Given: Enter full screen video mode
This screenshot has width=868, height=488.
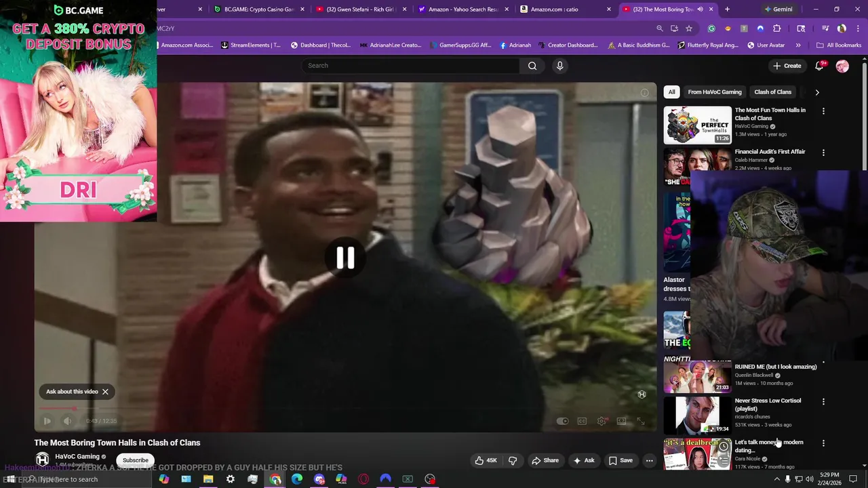Looking at the screenshot, I should point(641,421).
